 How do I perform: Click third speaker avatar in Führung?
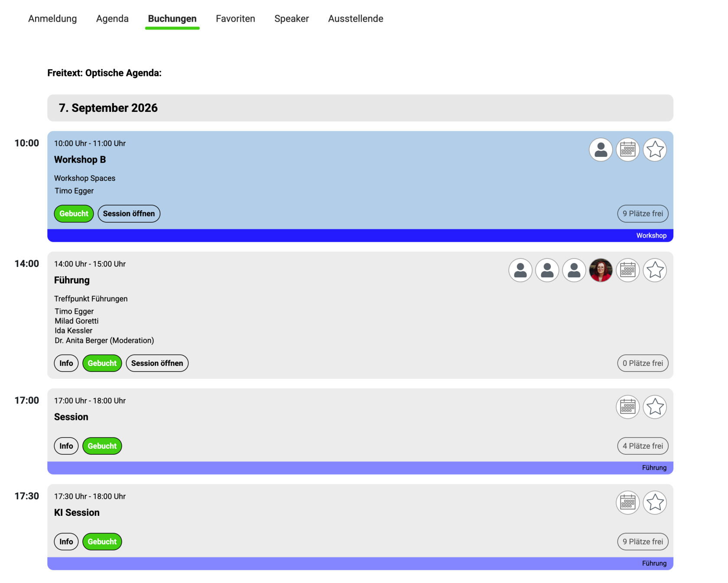pyautogui.click(x=574, y=270)
